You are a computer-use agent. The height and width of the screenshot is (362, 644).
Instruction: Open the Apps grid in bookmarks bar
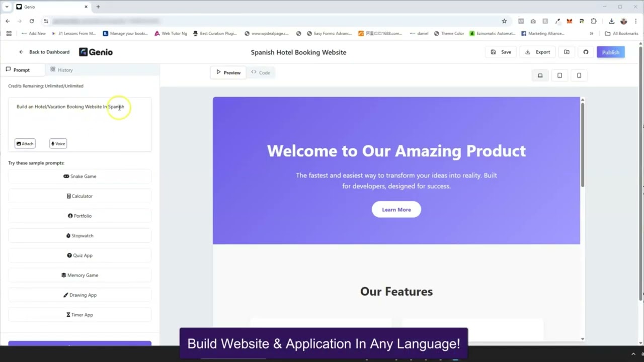click(9, 34)
